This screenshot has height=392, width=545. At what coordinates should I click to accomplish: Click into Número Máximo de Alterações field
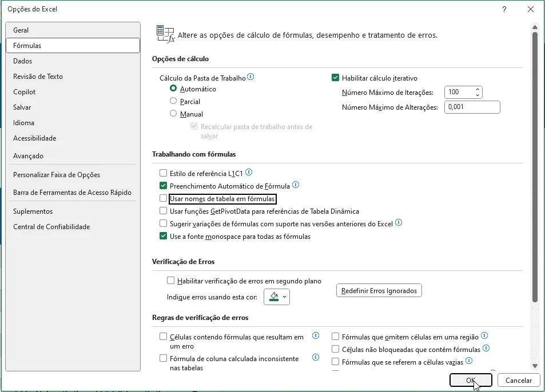472,107
